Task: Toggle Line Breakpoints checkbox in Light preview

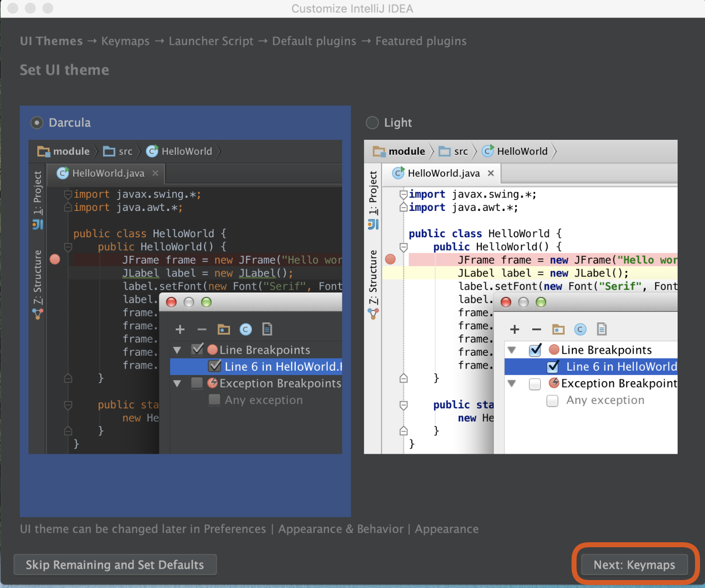Action: coord(535,350)
